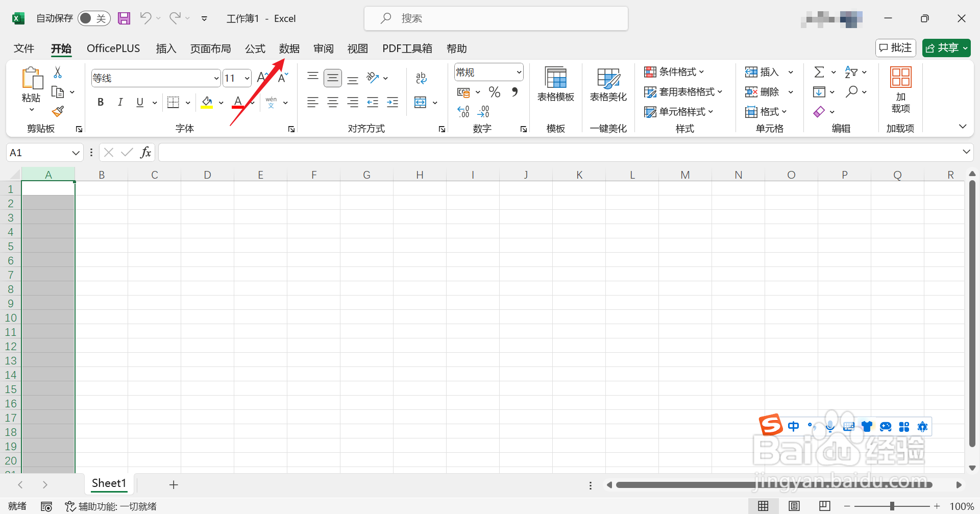Click the Decrease Indent icon
The height and width of the screenshot is (514, 980).
click(373, 102)
